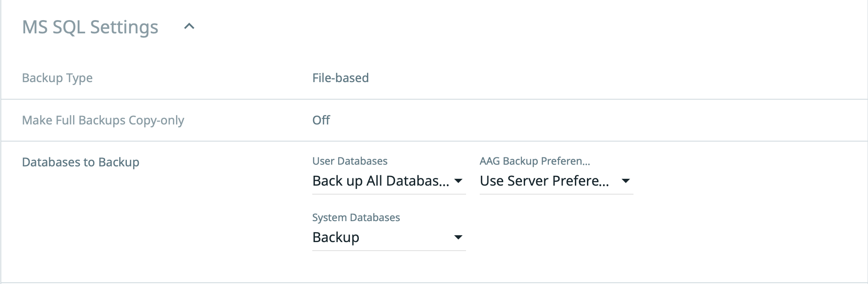Image resolution: width=868 pixels, height=284 pixels.
Task: Click the AAG Backup Preference dropdown arrow
Action: point(626,181)
